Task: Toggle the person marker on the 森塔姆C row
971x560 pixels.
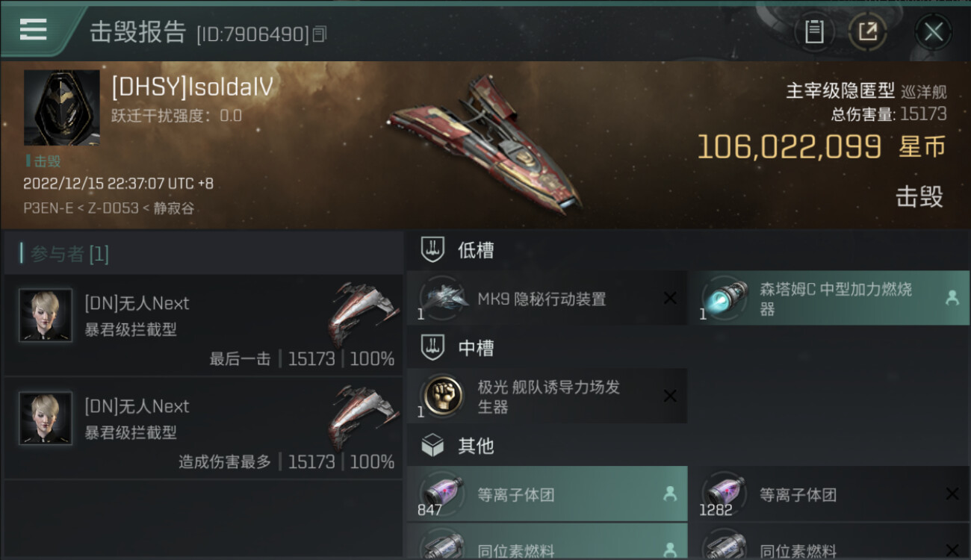Action: pyautogui.click(x=952, y=297)
